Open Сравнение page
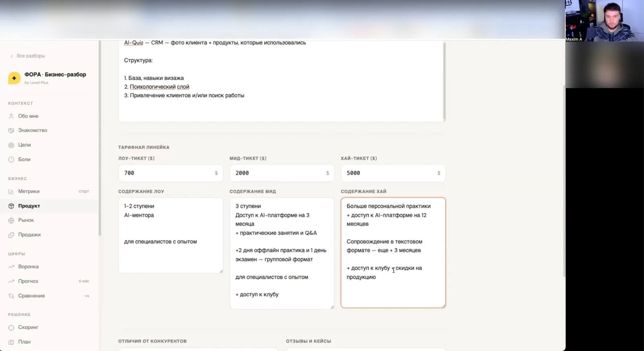The width and height of the screenshot is (644, 351). pyautogui.click(x=31, y=295)
